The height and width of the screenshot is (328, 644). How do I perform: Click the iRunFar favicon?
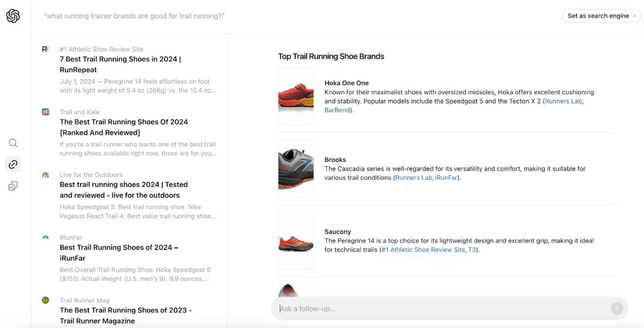tap(45, 237)
